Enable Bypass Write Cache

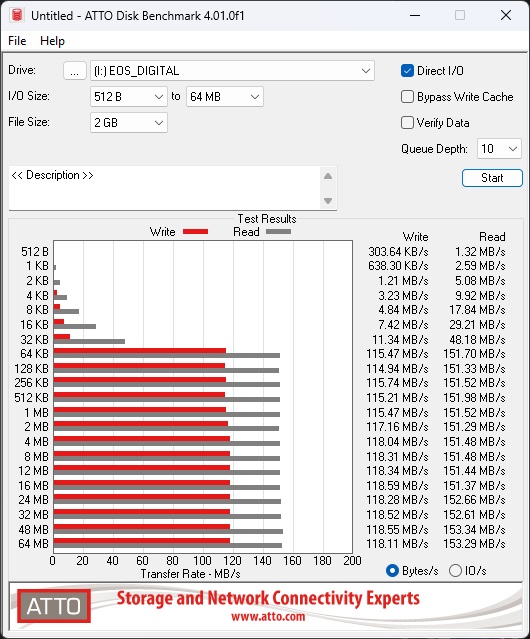coord(407,97)
